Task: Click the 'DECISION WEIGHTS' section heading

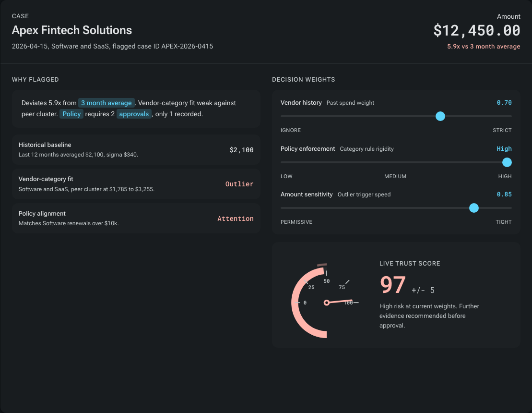Action: [x=303, y=79]
